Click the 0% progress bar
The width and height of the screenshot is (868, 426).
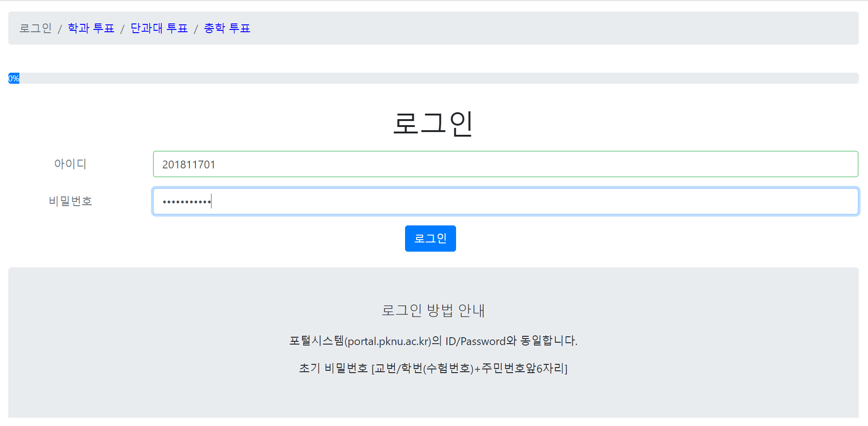point(414,78)
